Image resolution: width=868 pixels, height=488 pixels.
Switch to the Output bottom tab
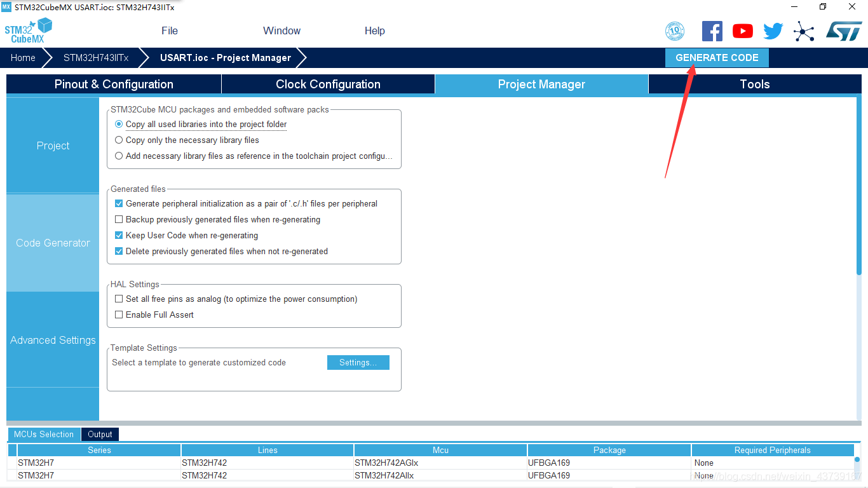(100, 434)
